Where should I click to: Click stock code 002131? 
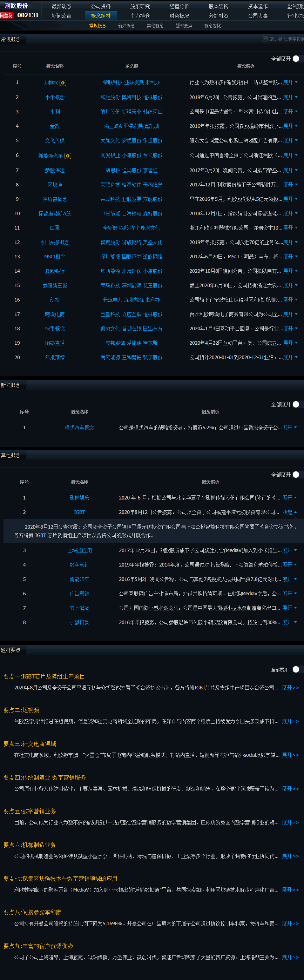[28, 15]
